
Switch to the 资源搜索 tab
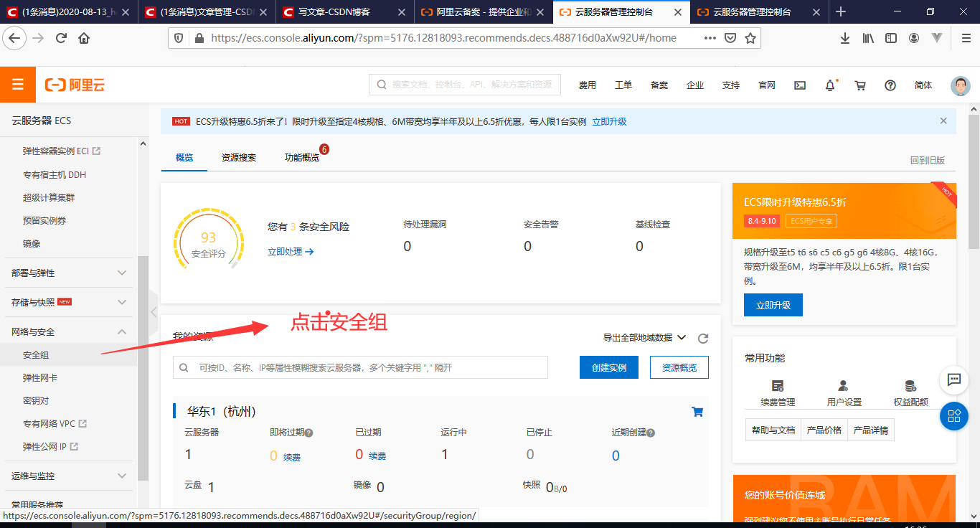coord(239,158)
